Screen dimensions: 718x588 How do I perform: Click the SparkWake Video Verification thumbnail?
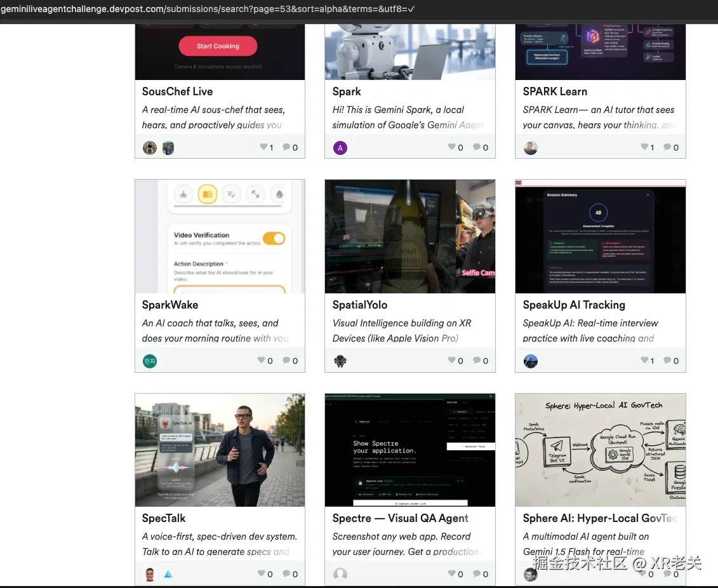(x=220, y=236)
